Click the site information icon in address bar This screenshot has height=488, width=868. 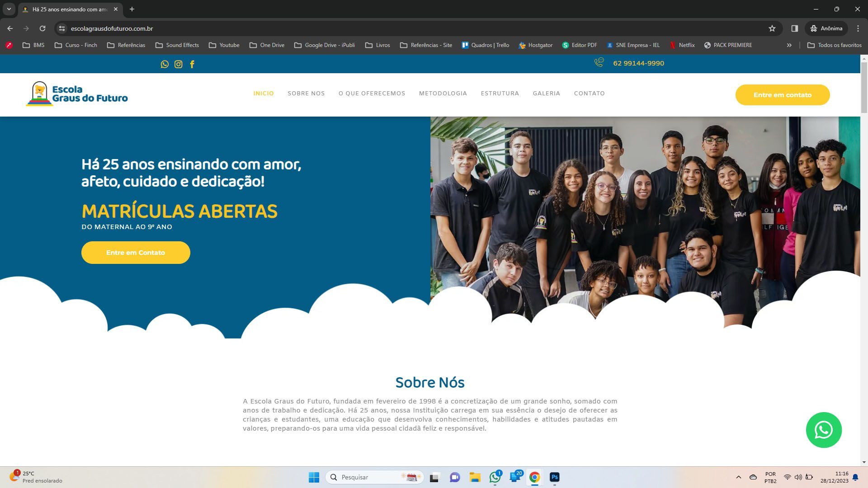tap(62, 28)
